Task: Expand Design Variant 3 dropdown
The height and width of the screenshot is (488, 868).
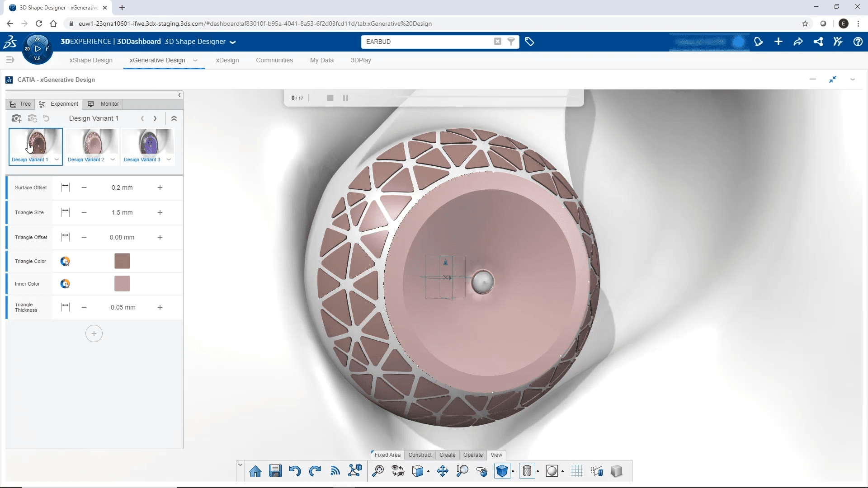Action: (169, 159)
